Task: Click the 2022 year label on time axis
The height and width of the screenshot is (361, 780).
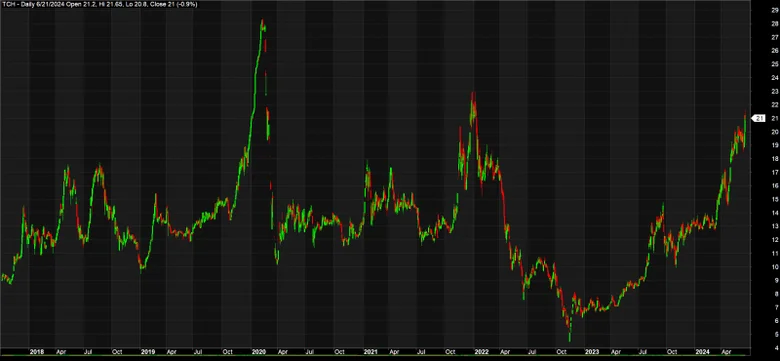Action: [481, 352]
